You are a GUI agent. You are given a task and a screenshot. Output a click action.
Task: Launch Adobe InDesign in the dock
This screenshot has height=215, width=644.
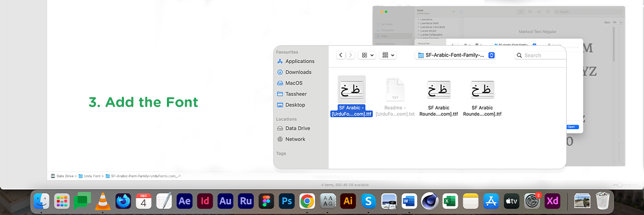204,202
